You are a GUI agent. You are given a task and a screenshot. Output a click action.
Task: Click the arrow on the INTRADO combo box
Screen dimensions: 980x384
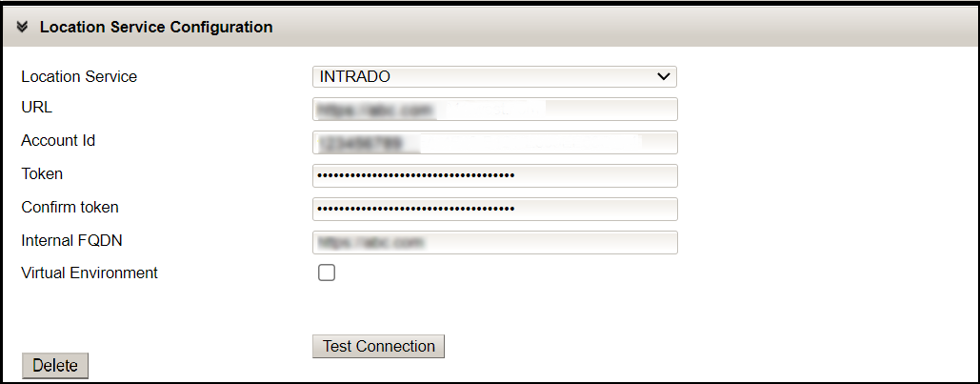click(x=664, y=77)
